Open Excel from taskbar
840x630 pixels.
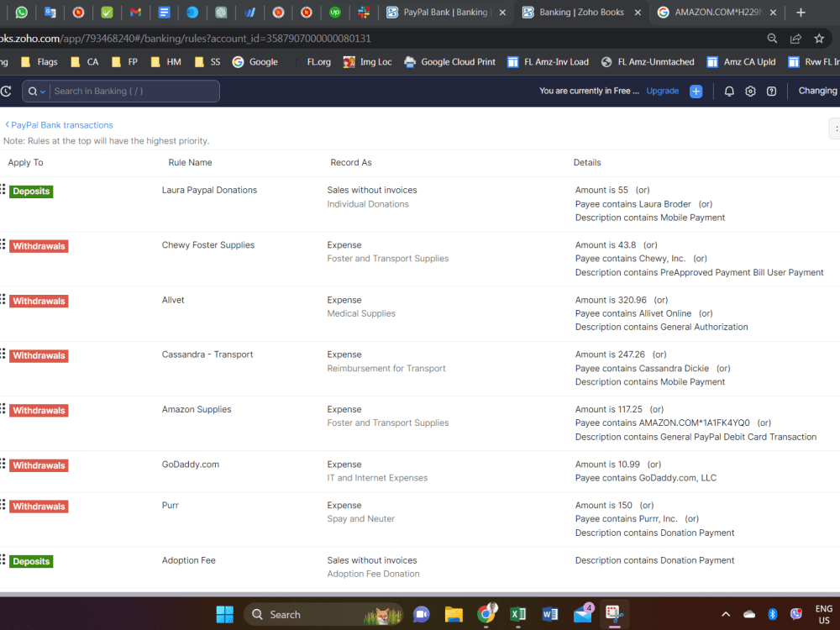tap(518, 615)
